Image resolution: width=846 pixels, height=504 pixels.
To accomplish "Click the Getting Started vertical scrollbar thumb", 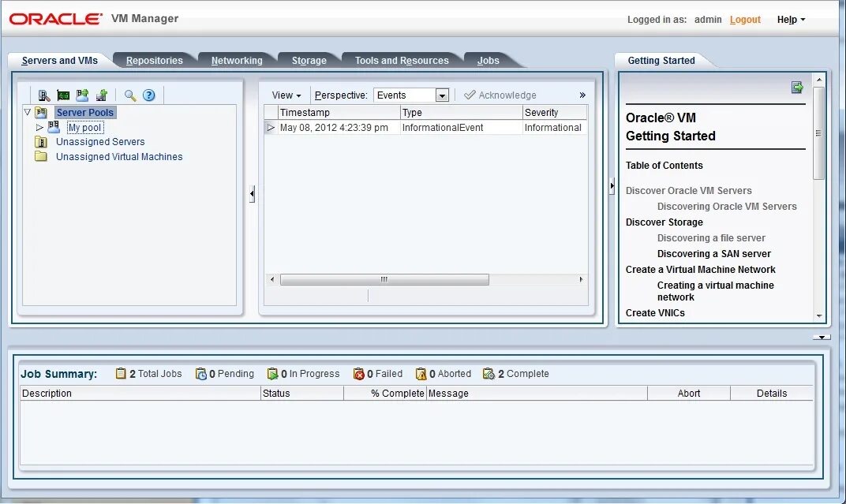I will (x=818, y=133).
